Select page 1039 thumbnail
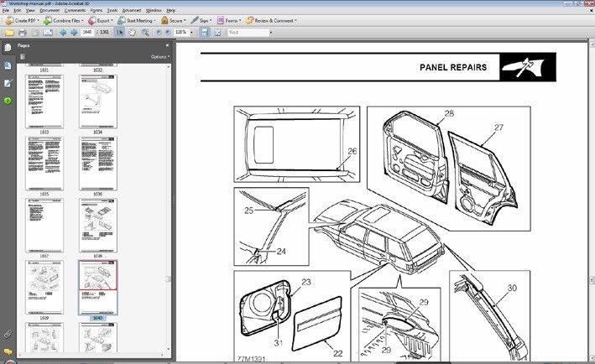 pyautogui.click(x=44, y=287)
